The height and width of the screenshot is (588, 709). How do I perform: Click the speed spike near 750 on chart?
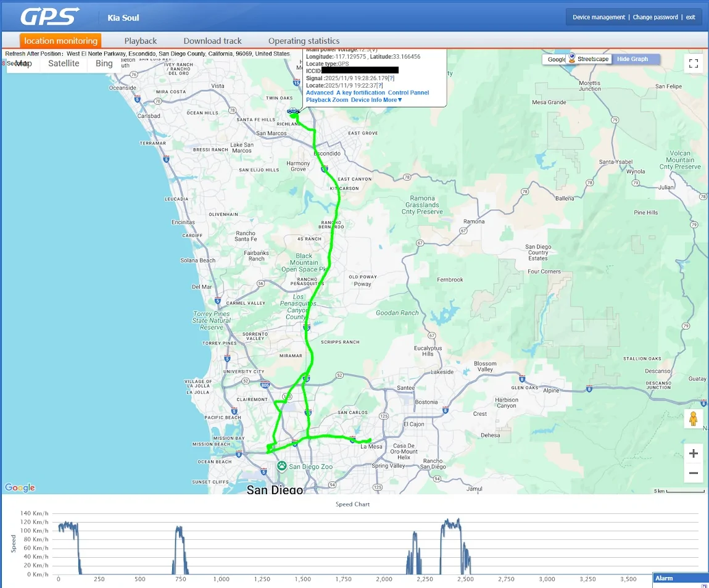[180, 549]
